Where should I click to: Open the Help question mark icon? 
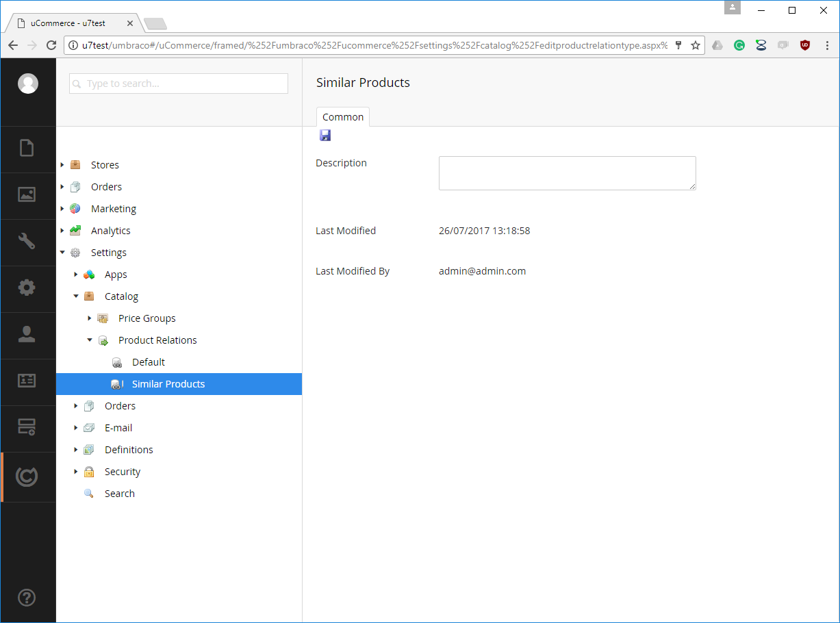pyautogui.click(x=27, y=598)
